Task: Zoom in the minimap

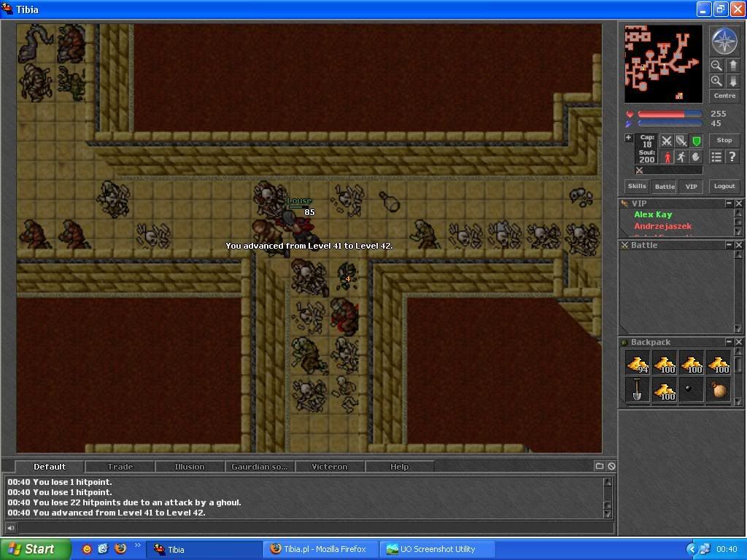Action: [x=716, y=81]
